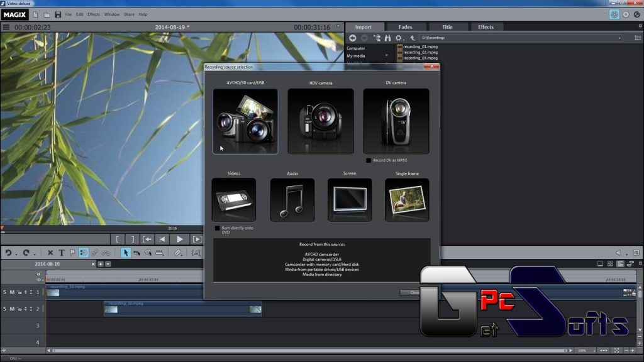The image size is (644, 362).
Task: Click the Media Pool forward arrow
Action: tap(364, 38)
